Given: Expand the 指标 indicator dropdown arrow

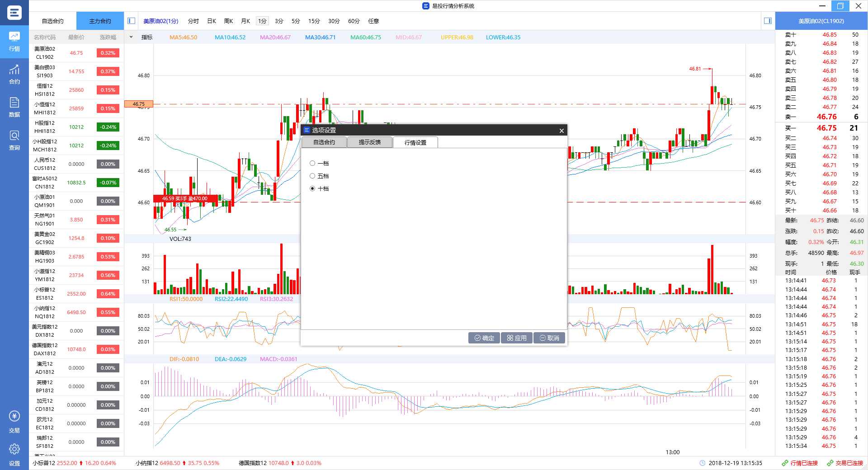Looking at the screenshot, I should coord(131,37).
